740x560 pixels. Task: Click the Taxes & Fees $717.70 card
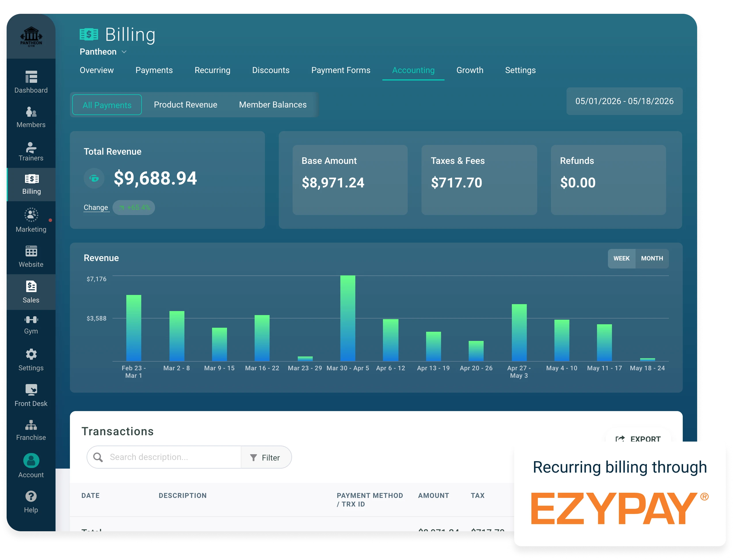coord(479,180)
